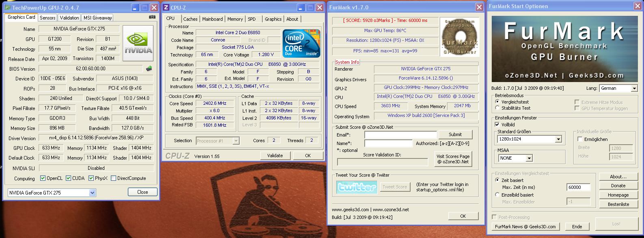
Task: Click the GPU-Z title bar icon
Action: pos(6,7)
